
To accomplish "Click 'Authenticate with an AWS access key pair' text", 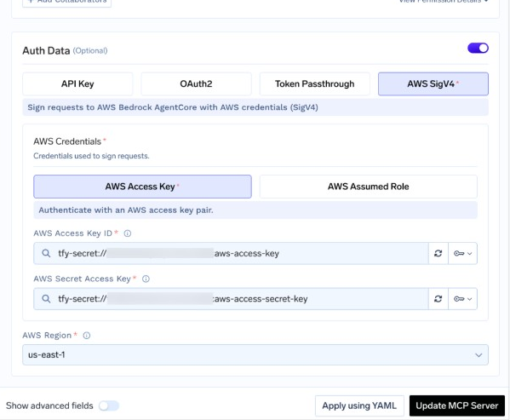I will coord(126,210).
